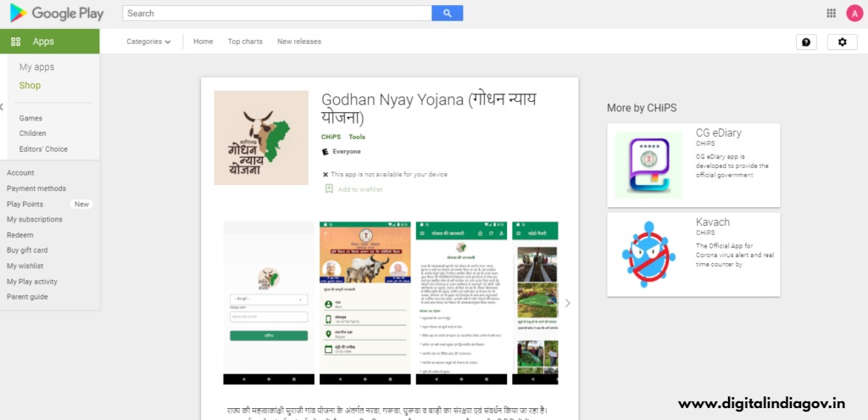Click the Kavach app icon
The height and width of the screenshot is (420, 868).
648,255
